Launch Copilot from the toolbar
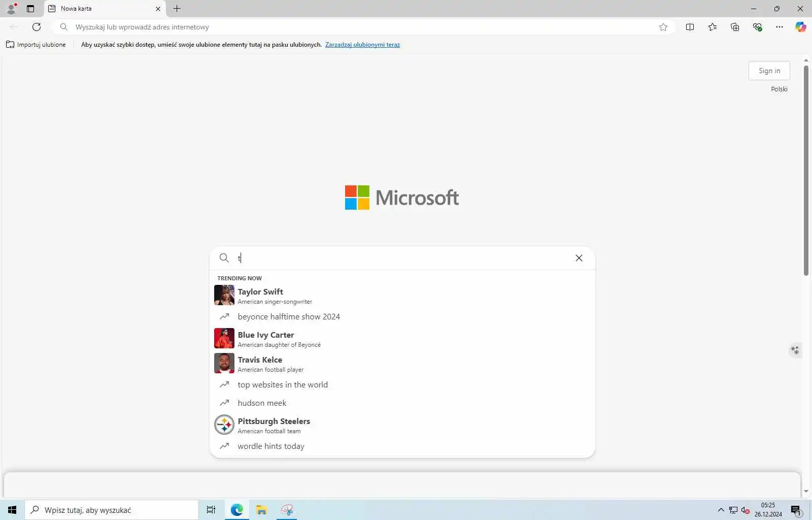This screenshot has height=520, width=812. (x=801, y=27)
